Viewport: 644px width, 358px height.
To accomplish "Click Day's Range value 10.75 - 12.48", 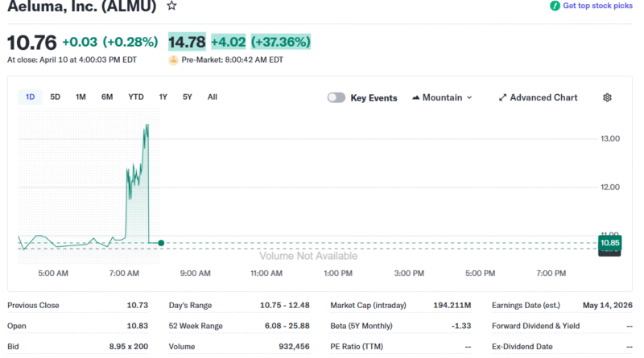I will pos(285,306).
